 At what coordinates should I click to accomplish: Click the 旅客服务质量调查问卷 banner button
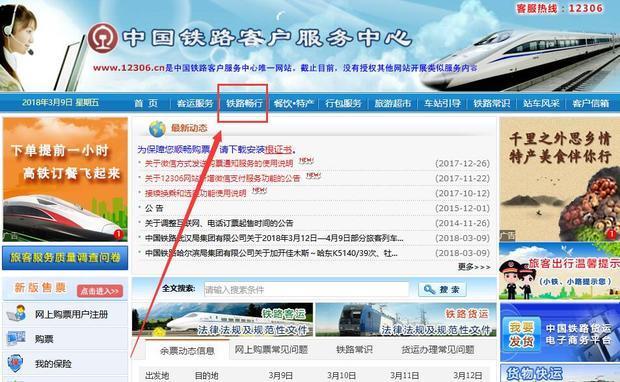(x=65, y=258)
